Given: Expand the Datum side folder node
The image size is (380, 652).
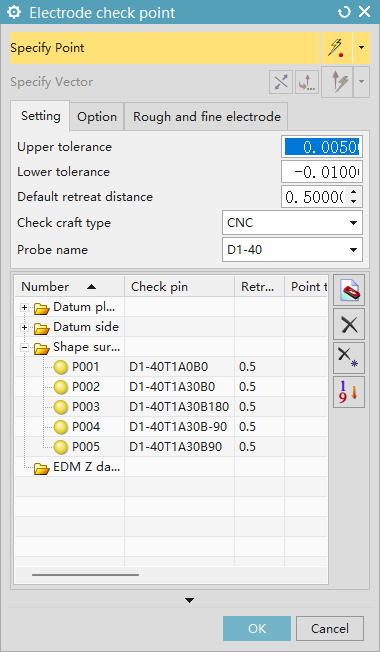Looking at the screenshot, I should pos(25,328).
